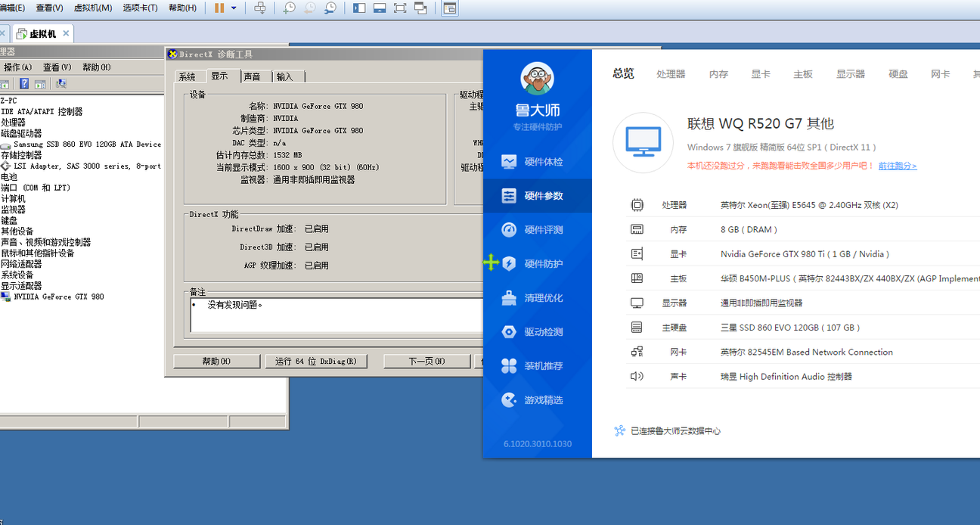Viewport: 980px width, 525px height.
Task: Select 网络适配器 in device tree
Action: [x=21, y=264]
